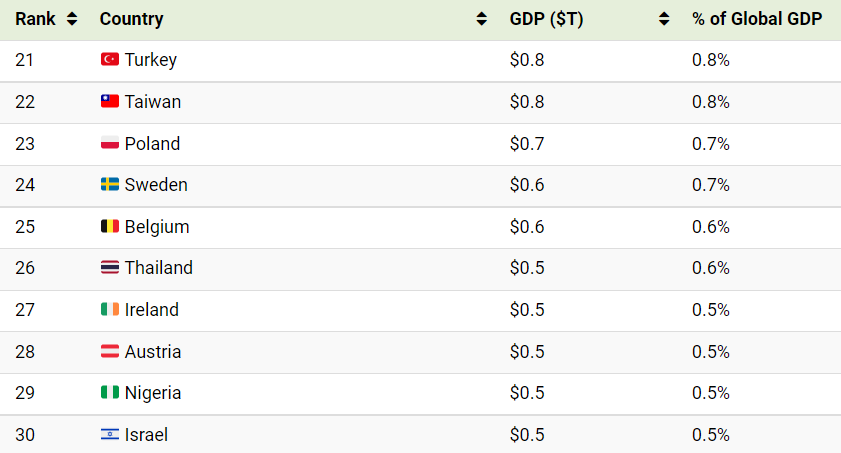Sort by GDP ($T) column arrows
This screenshot has height=453, width=841.
tap(664, 19)
